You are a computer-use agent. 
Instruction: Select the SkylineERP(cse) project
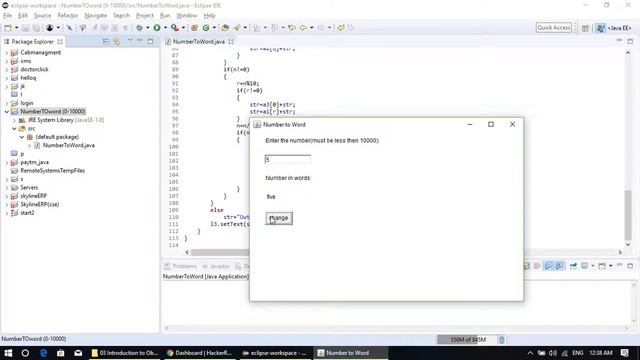[x=40, y=204]
